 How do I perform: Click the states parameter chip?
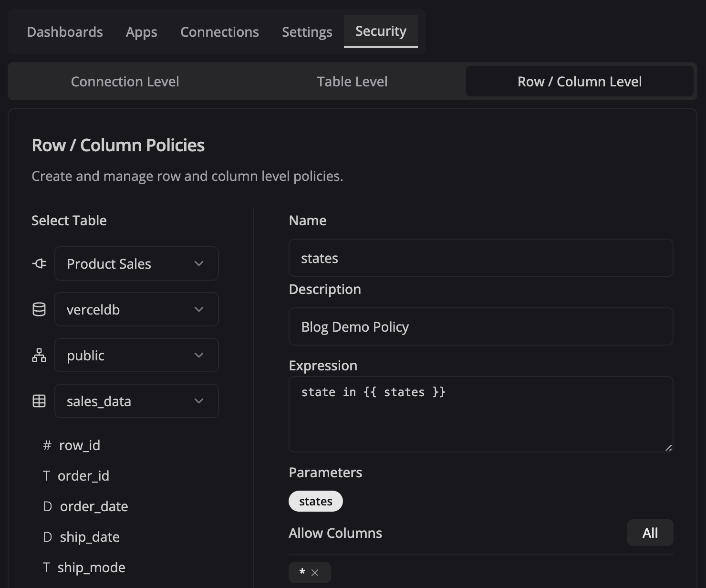click(x=316, y=501)
